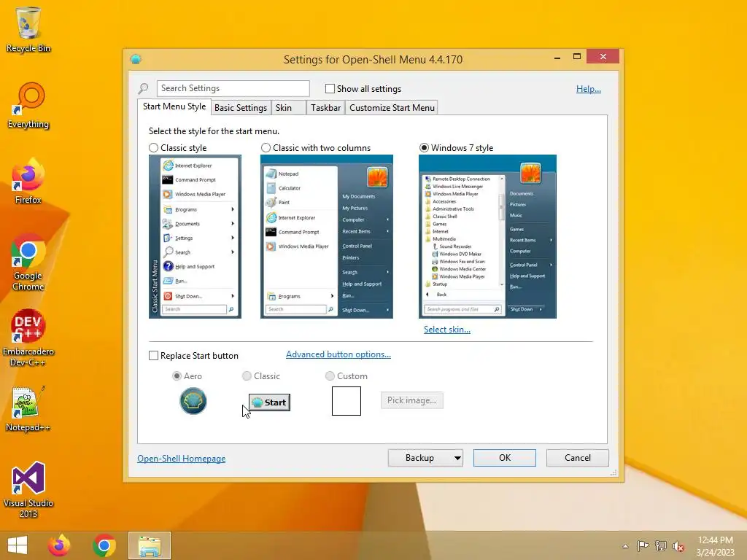Visit the Open-Shell Homepage link

click(x=182, y=459)
